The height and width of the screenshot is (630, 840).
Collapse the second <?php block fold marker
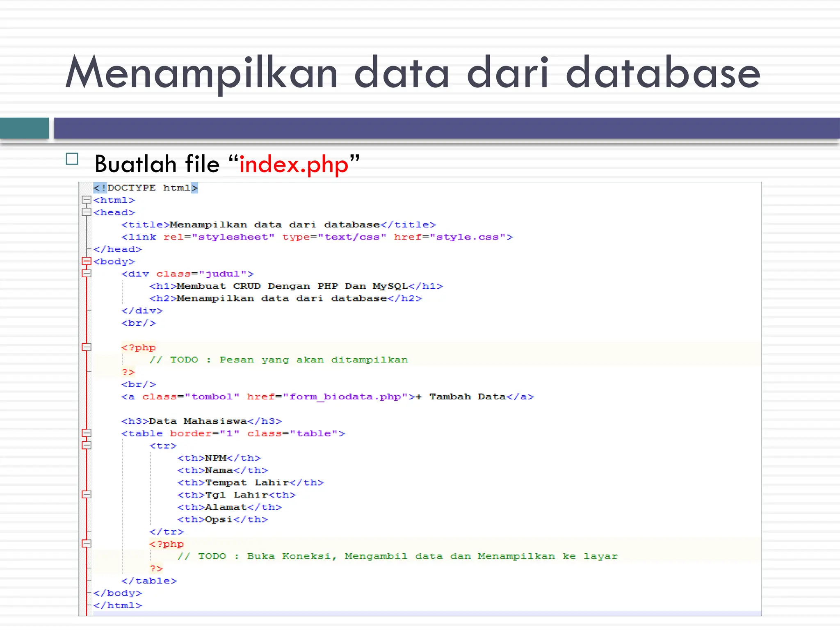(x=86, y=543)
